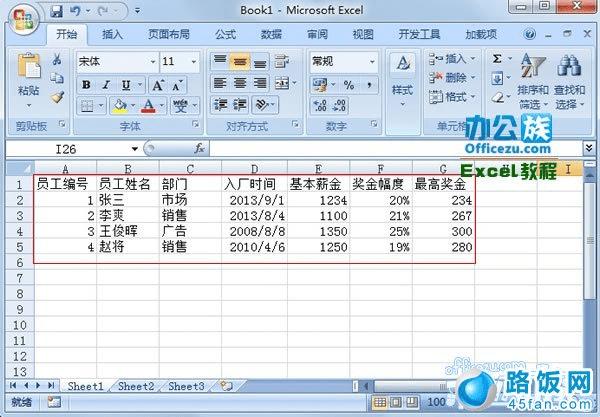Screen dimensions: 600x417
Task: Apply yellow fill color bucket
Action: pos(120,106)
